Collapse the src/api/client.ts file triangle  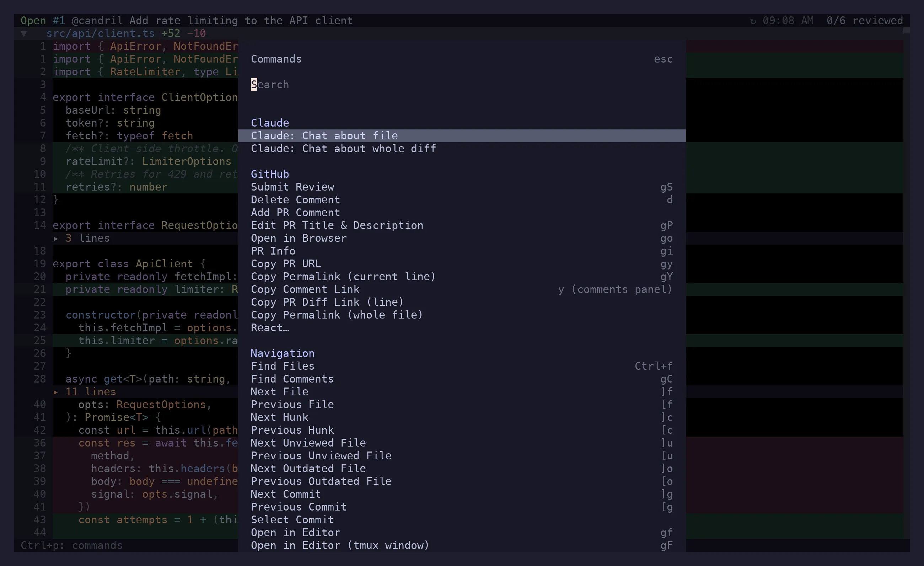[x=23, y=33]
